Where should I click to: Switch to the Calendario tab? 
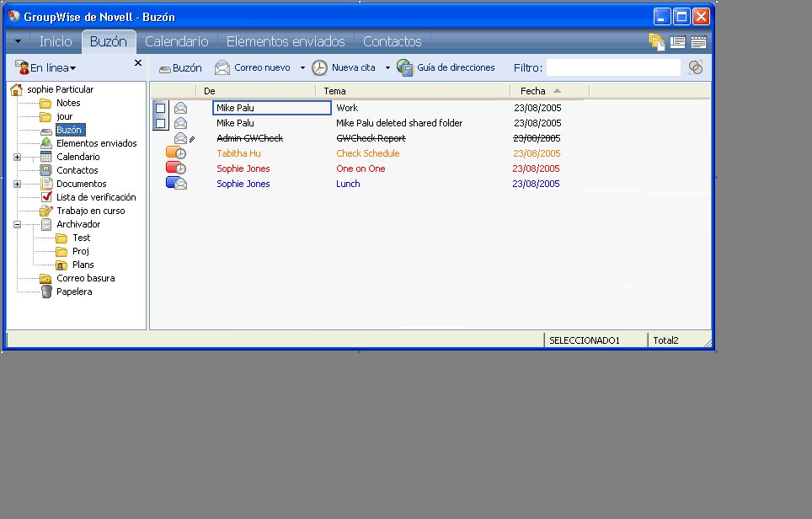(177, 41)
